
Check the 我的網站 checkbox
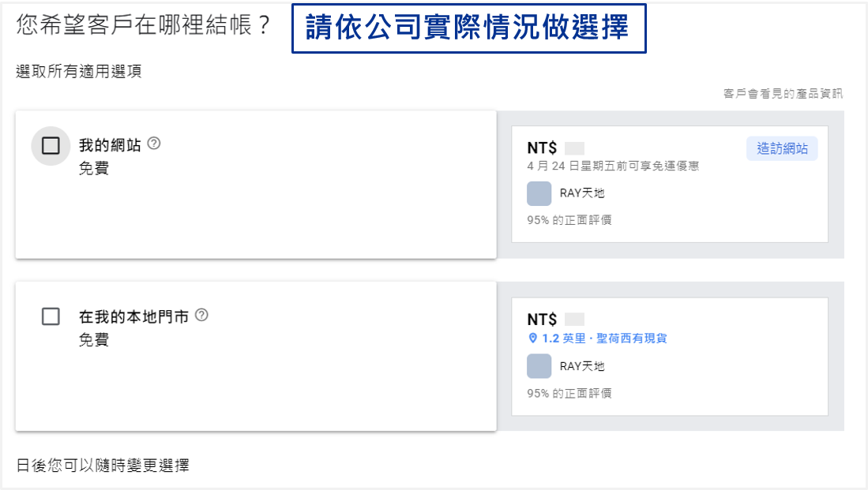click(51, 146)
